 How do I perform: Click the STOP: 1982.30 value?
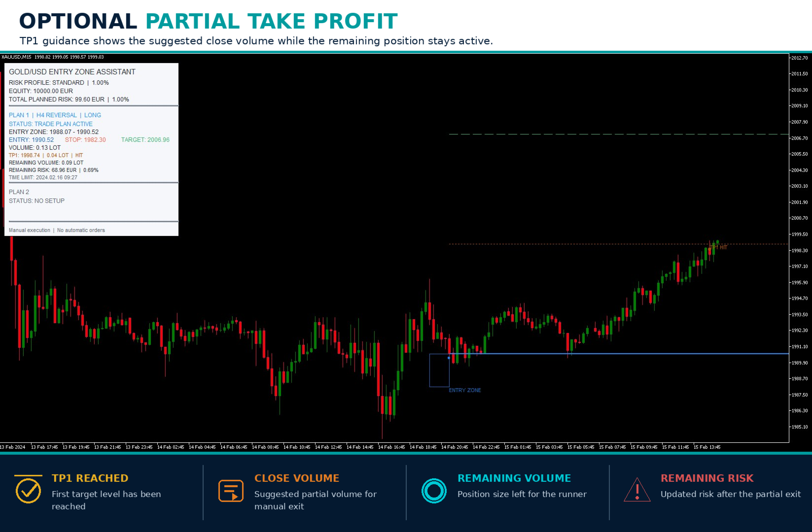click(x=85, y=140)
